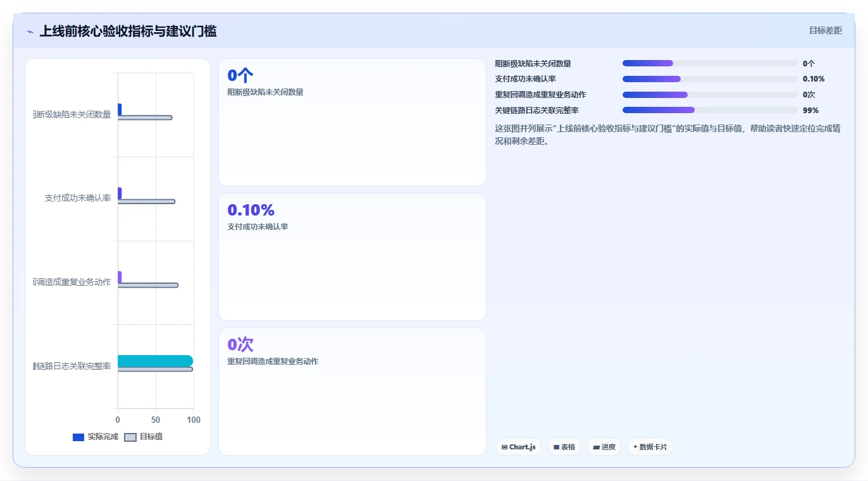Click 支付成功未确认率 in the progress list

tap(525, 79)
